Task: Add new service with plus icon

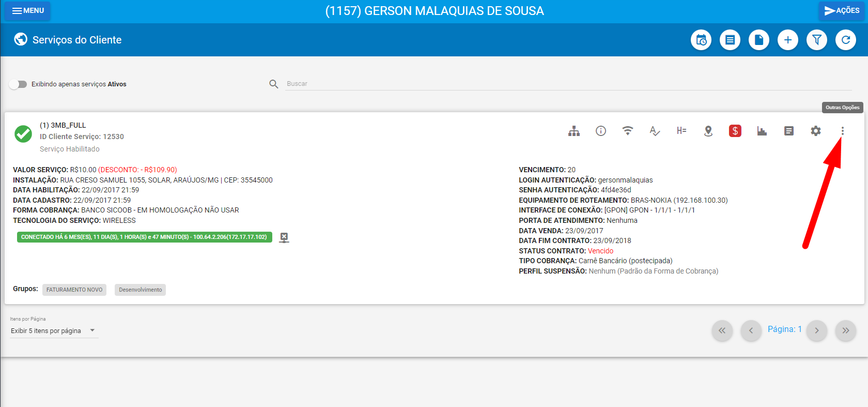Action: coord(788,40)
